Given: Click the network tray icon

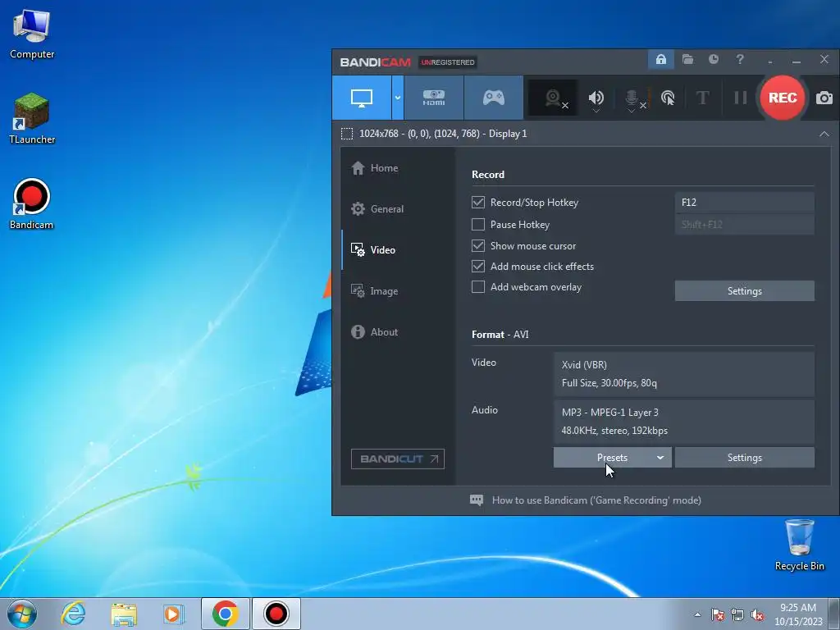Looking at the screenshot, I should click(737, 614).
